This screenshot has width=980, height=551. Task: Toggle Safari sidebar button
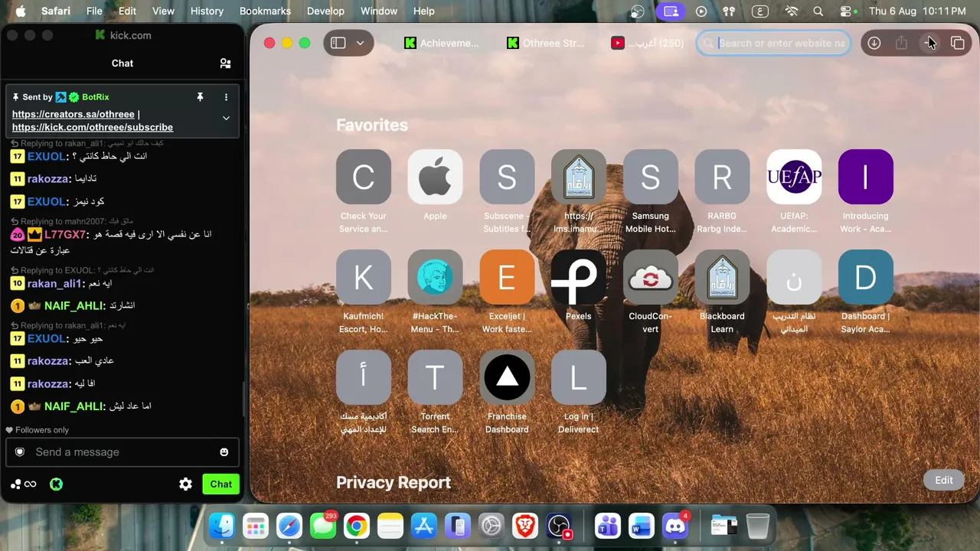point(338,43)
